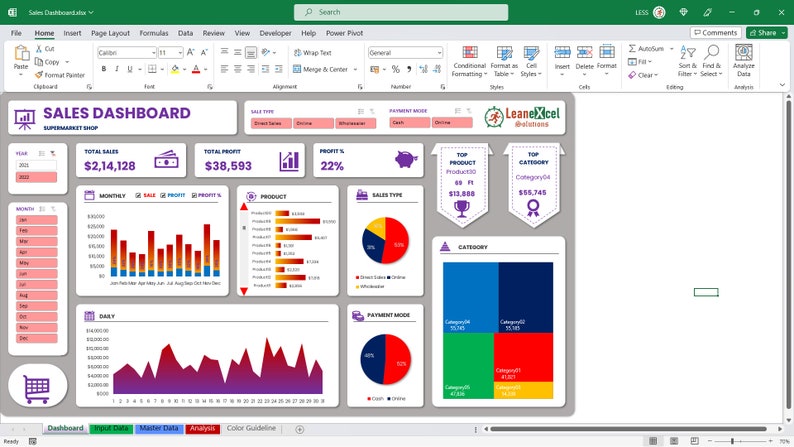Filter by Cash payment mode
The image size is (794, 447).
tap(410, 123)
